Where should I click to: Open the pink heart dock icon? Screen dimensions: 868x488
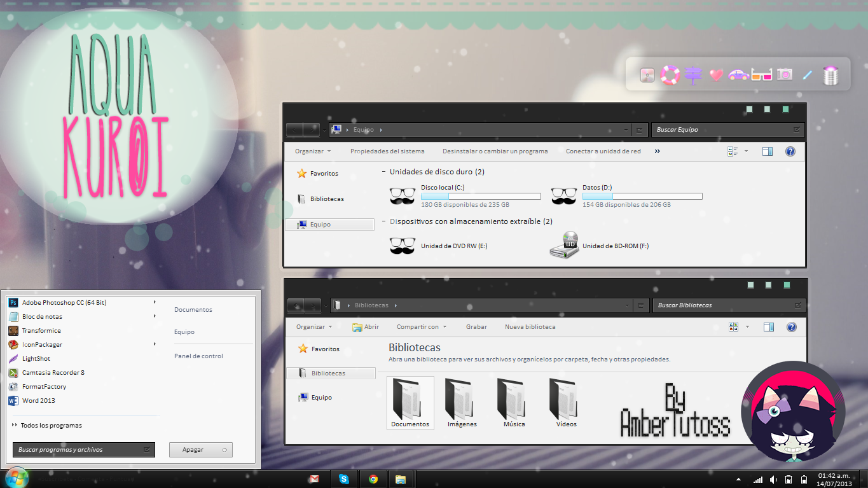pos(716,75)
